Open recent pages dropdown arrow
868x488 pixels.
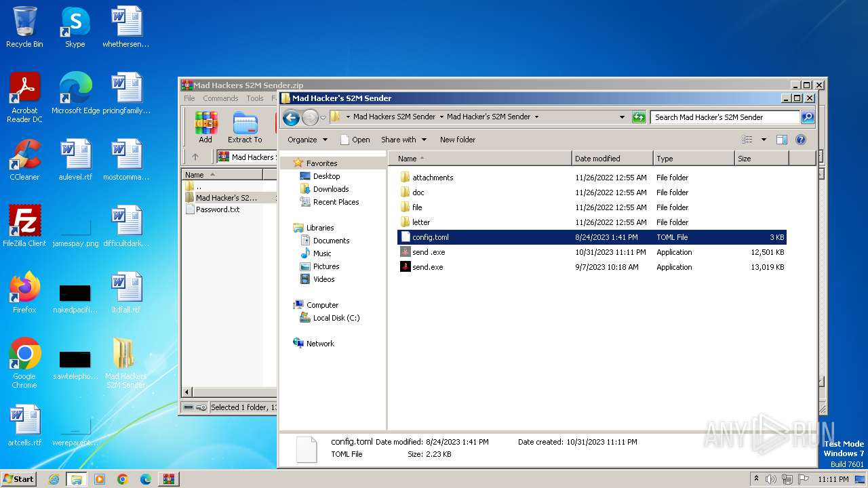point(323,117)
